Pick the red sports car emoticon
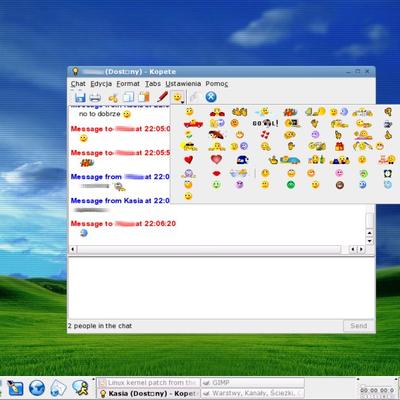The height and width of the screenshot is (400, 400). click(x=193, y=124)
